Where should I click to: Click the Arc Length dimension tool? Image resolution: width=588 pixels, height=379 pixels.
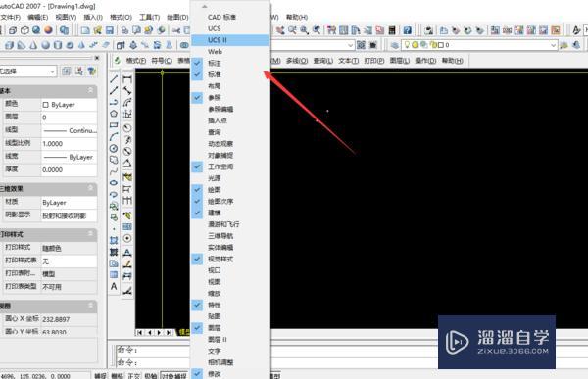(127, 102)
